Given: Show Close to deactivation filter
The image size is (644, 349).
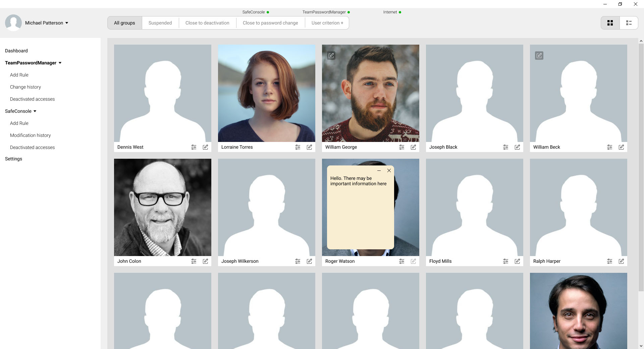Looking at the screenshot, I should tap(207, 23).
